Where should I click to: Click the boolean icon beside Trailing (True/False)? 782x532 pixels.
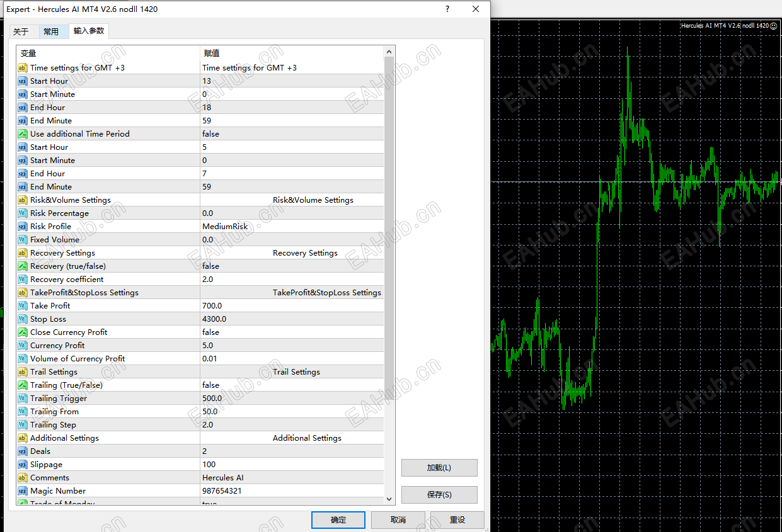coord(23,385)
